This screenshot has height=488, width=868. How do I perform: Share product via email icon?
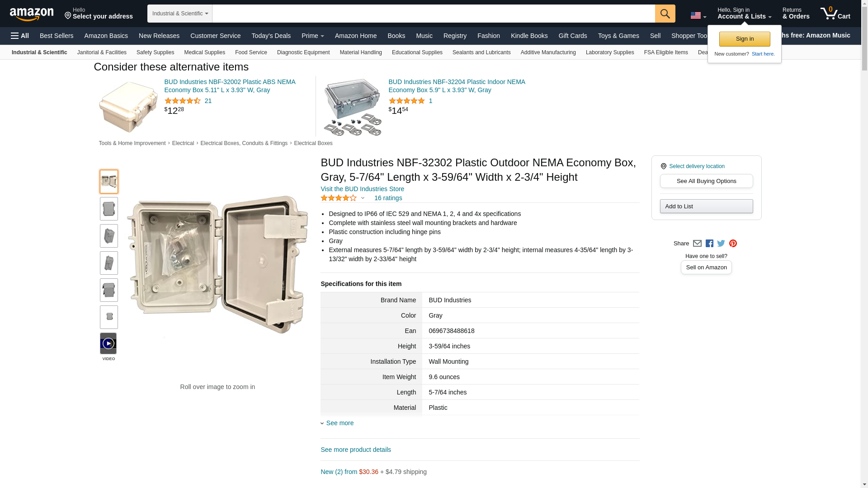click(x=697, y=244)
